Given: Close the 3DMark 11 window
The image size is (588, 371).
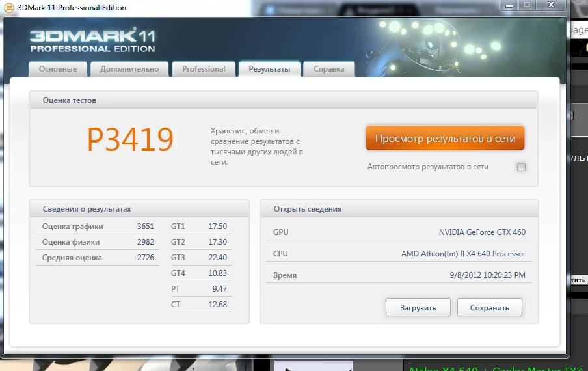Looking at the screenshot, I should click(551, 5).
